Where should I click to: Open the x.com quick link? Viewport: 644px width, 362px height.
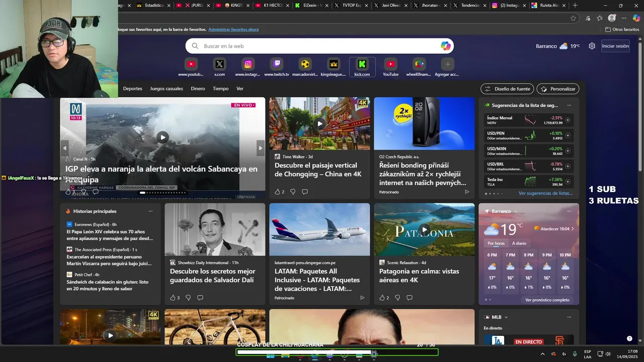(219, 67)
